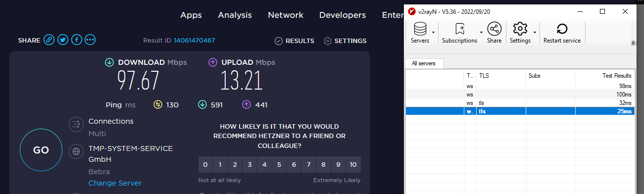Click the Bebra location text
This screenshot has width=644, height=194.
coord(99,172)
